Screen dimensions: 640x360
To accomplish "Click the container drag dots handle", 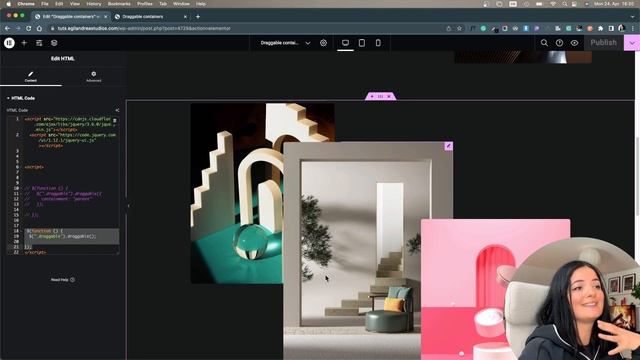I will 380,97.
